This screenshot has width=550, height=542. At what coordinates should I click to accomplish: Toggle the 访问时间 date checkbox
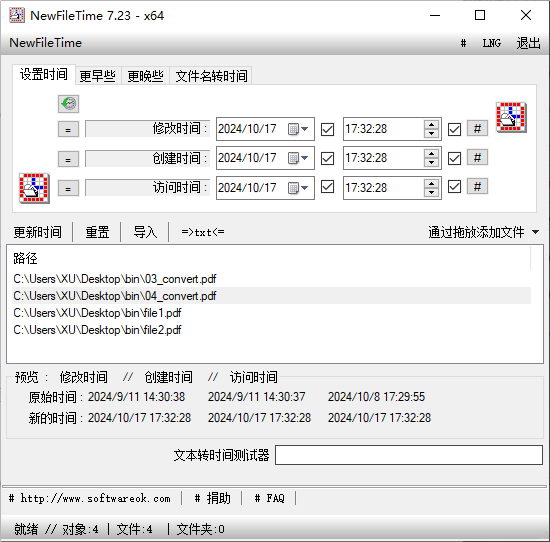point(327,187)
